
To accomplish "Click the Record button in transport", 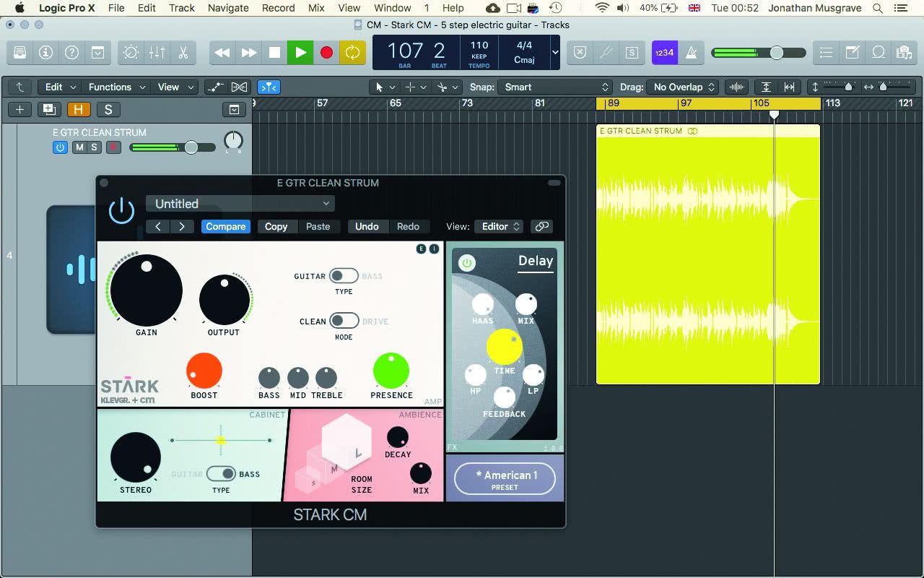I will (x=326, y=53).
